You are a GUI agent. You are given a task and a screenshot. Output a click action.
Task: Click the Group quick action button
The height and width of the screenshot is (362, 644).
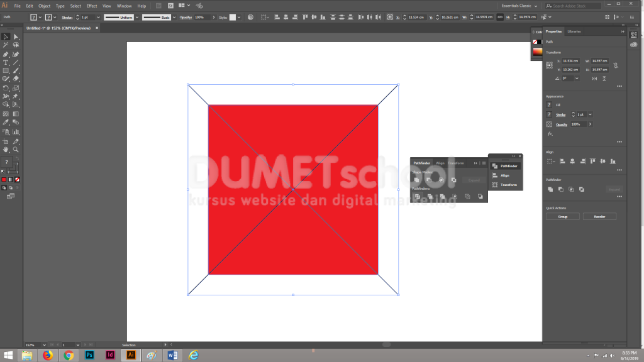tap(563, 217)
